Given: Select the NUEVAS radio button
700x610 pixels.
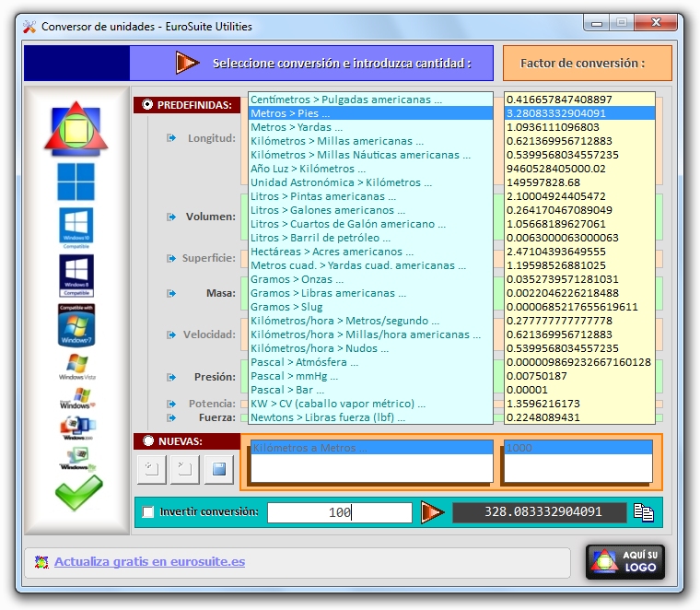Looking at the screenshot, I should tap(147, 441).
